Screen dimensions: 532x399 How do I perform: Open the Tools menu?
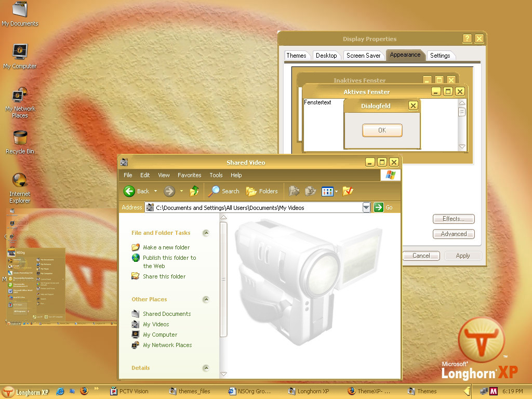(216, 175)
